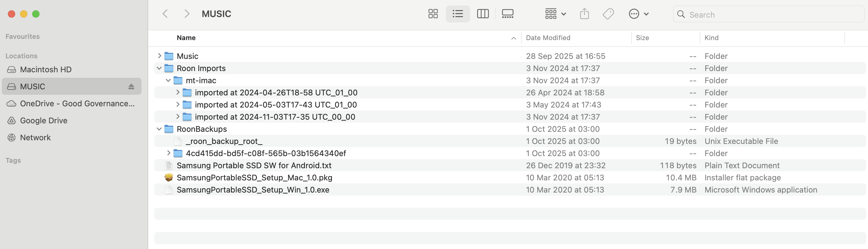Open Macintosh HD in sidebar
The image size is (868, 249).
pyautogui.click(x=46, y=70)
